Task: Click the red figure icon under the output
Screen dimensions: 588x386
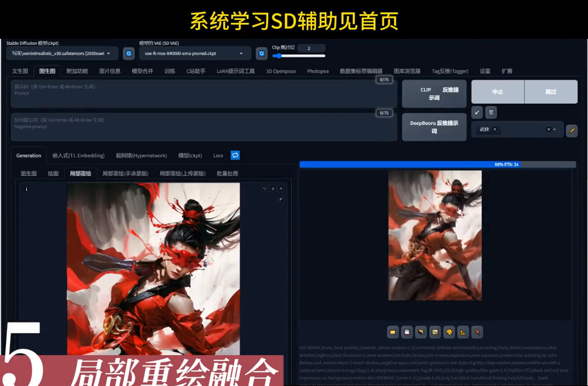Action: (477, 332)
